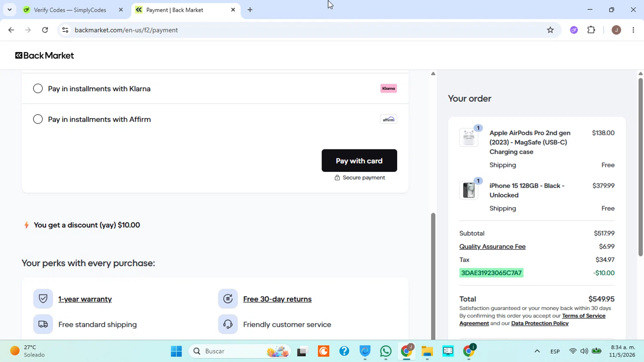The image size is (644, 362).
Task: Open the Quality Assurance Fee link
Action: coord(492,246)
